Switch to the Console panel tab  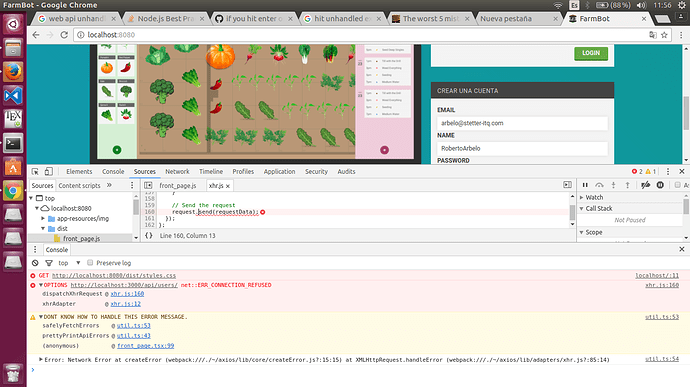113,172
